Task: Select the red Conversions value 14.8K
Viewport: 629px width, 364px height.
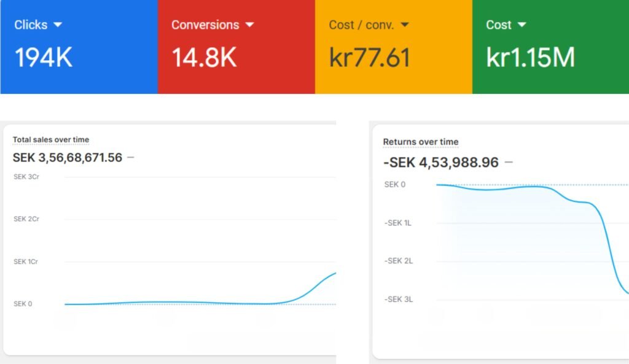Action: coord(204,58)
